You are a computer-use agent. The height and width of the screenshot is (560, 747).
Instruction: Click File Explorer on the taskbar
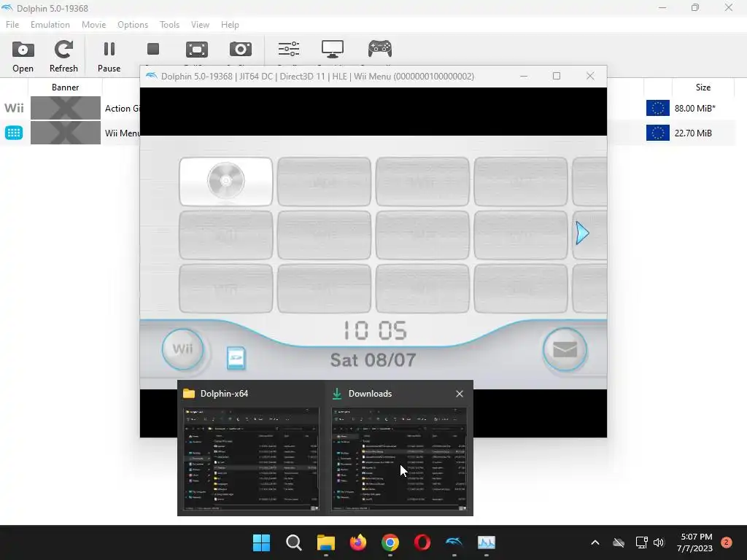[x=326, y=542]
